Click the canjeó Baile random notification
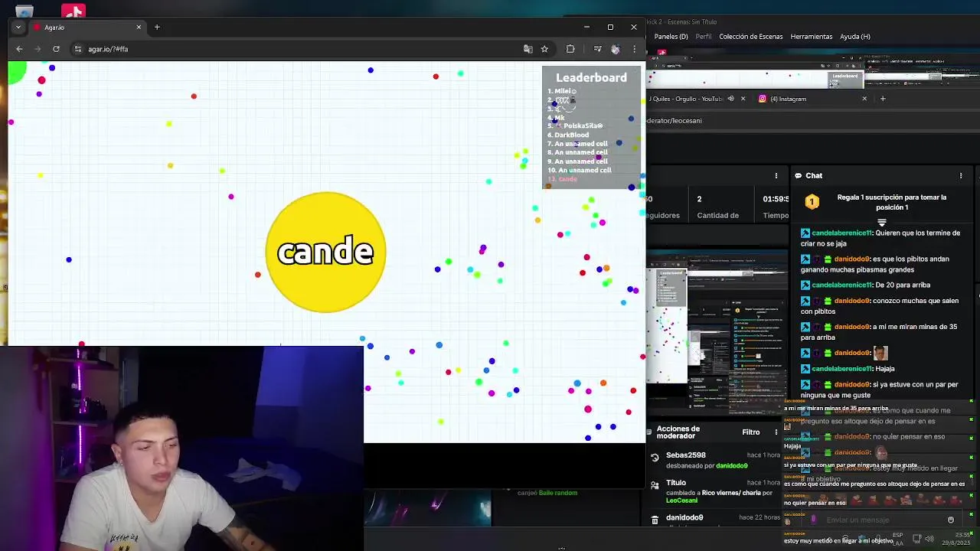The width and height of the screenshot is (980, 551). (x=547, y=493)
